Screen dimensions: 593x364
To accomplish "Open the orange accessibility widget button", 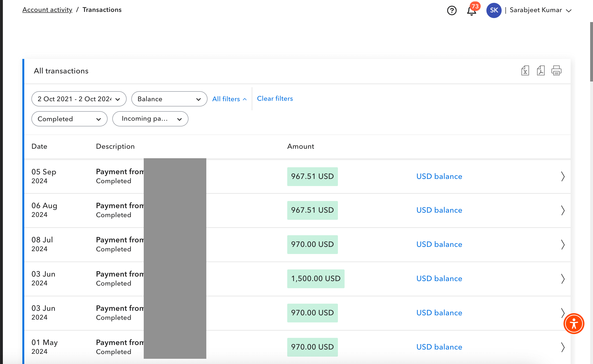I will click(x=574, y=324).
